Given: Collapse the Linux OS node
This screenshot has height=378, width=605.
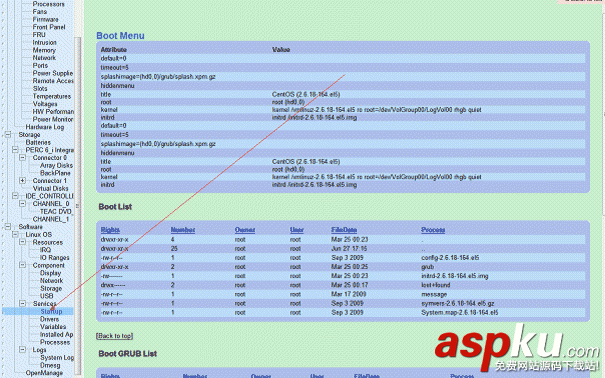Looking at the screenshot, I should (15, 235).
